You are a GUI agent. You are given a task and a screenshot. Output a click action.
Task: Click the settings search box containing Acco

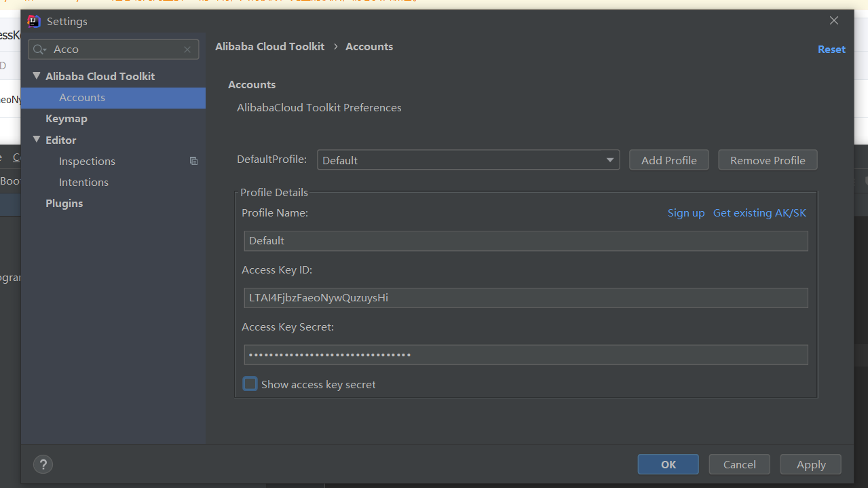coord(113,50)
